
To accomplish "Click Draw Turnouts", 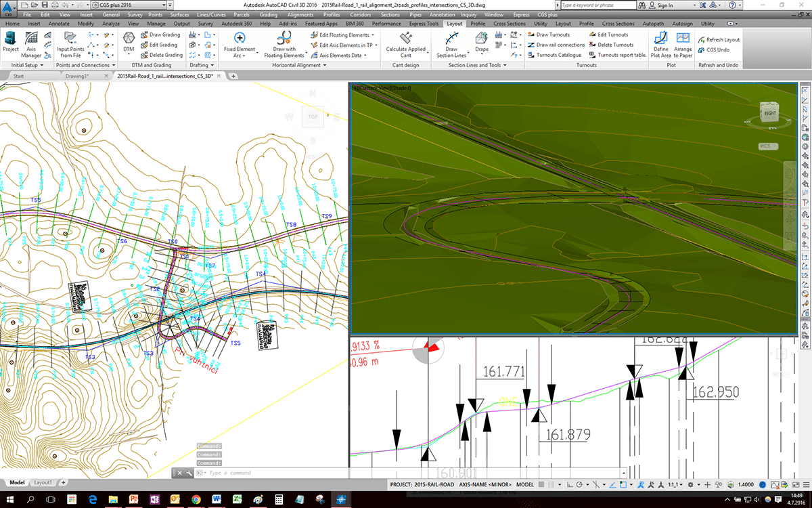I will 548,35.
